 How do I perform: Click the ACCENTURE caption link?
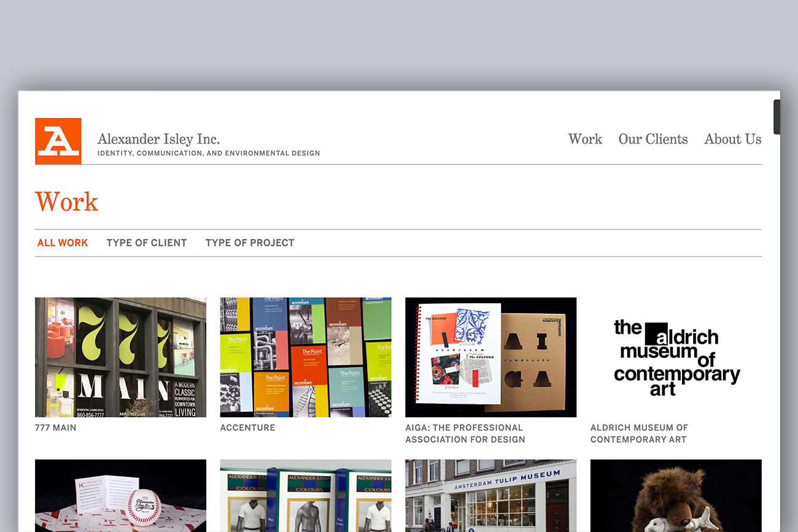(x=247, y=428)
